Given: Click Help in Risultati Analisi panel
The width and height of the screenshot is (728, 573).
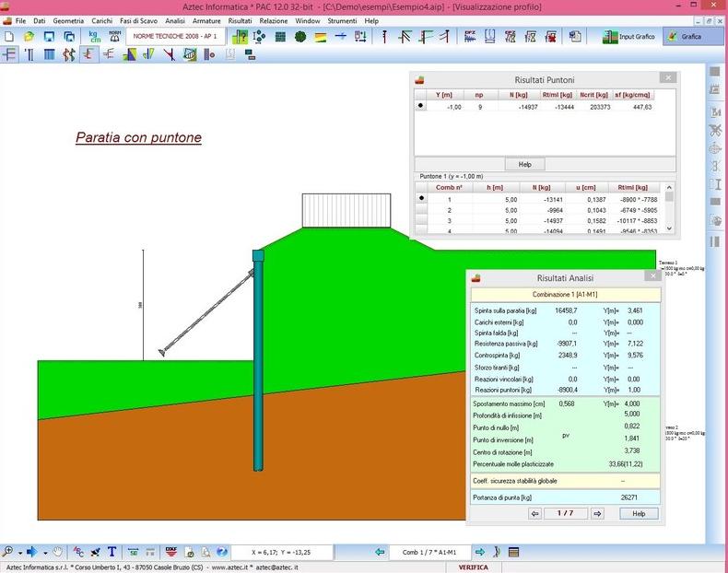Looking at the screenshot, I should pyautogui.click(x=638, y=514).
